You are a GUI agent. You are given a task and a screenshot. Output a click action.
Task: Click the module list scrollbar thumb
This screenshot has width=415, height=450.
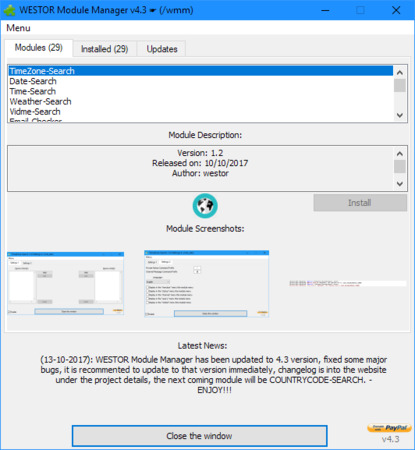pos(400,85)
